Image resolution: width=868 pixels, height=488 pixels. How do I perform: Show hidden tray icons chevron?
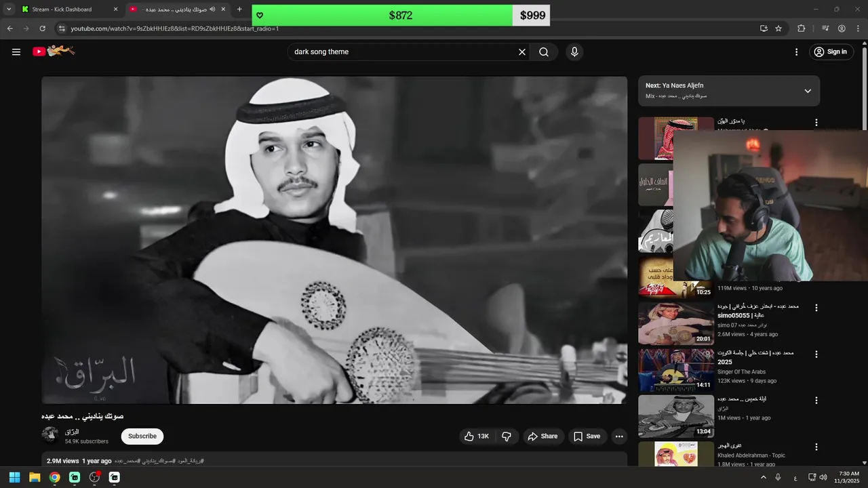tap(763, 477)
